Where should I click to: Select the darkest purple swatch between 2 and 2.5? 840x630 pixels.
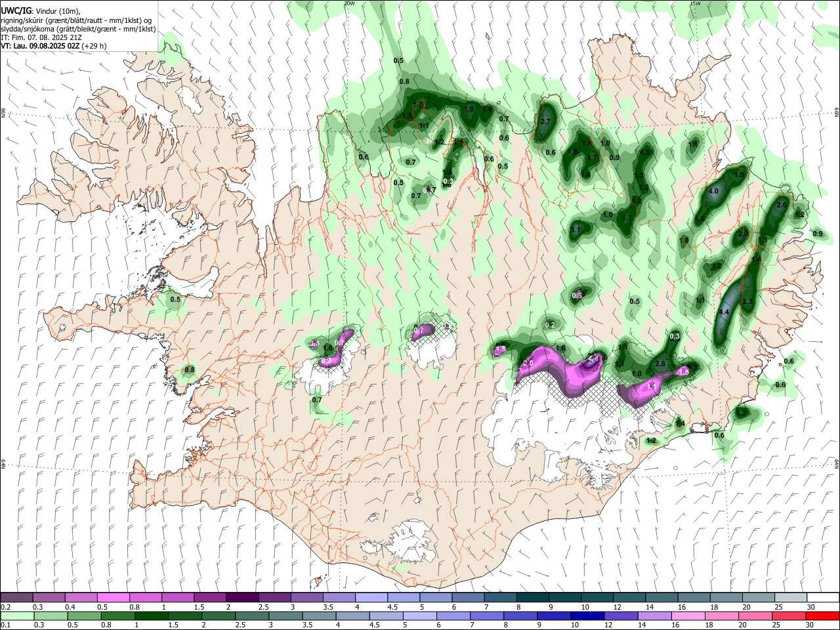pyautogui.click(x=241, y=597)
